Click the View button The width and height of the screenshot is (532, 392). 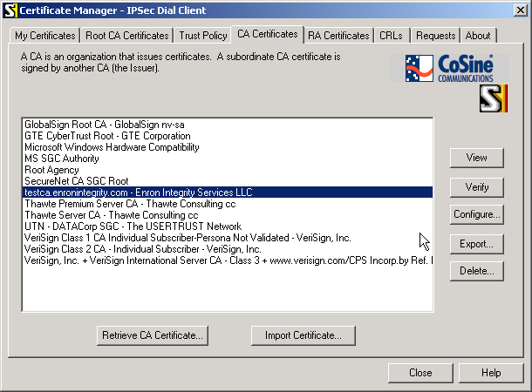click(x=477, y=158)
